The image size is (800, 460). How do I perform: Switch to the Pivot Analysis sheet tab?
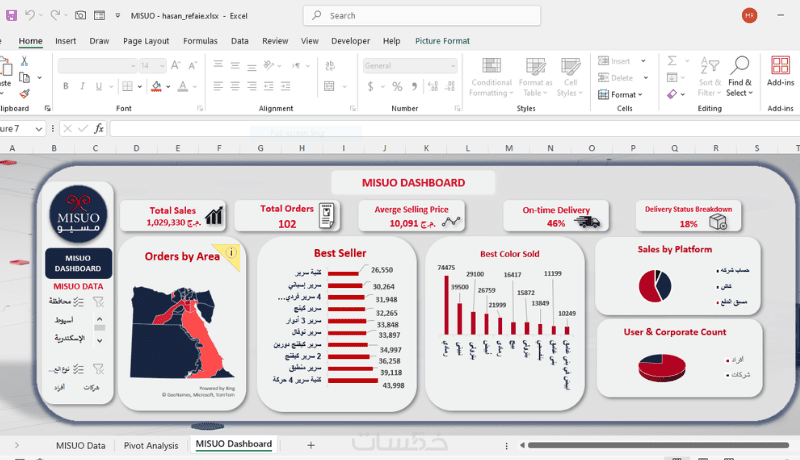click(151, 445)
